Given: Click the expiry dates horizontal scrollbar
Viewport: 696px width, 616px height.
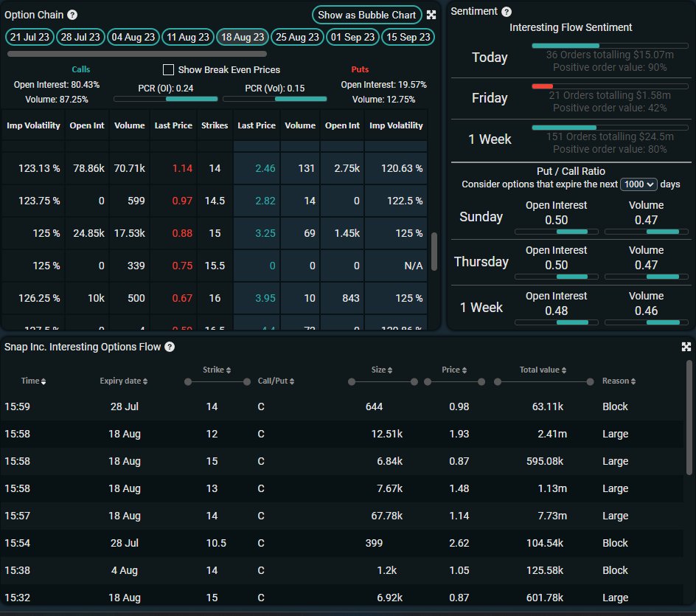Looking at the screenshot, I should tap(136, 54).
